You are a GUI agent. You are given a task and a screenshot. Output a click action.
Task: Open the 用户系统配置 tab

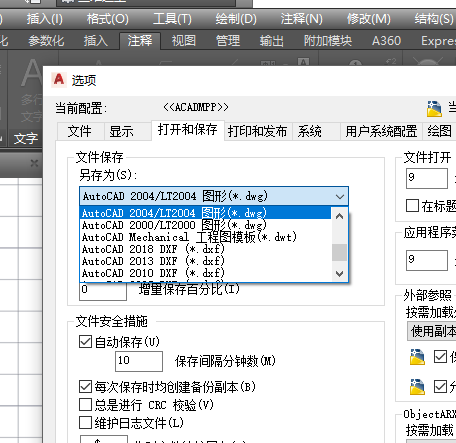coord(381,131)
